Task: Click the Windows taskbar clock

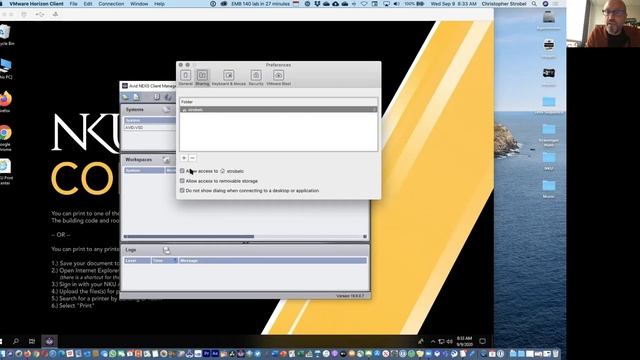Action: 464,341
